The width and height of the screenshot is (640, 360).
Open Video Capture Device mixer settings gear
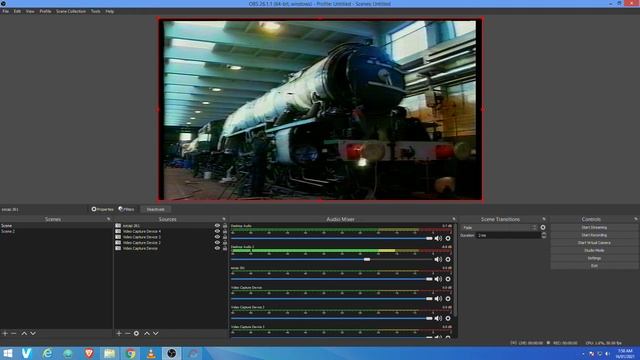coord(448,299)
